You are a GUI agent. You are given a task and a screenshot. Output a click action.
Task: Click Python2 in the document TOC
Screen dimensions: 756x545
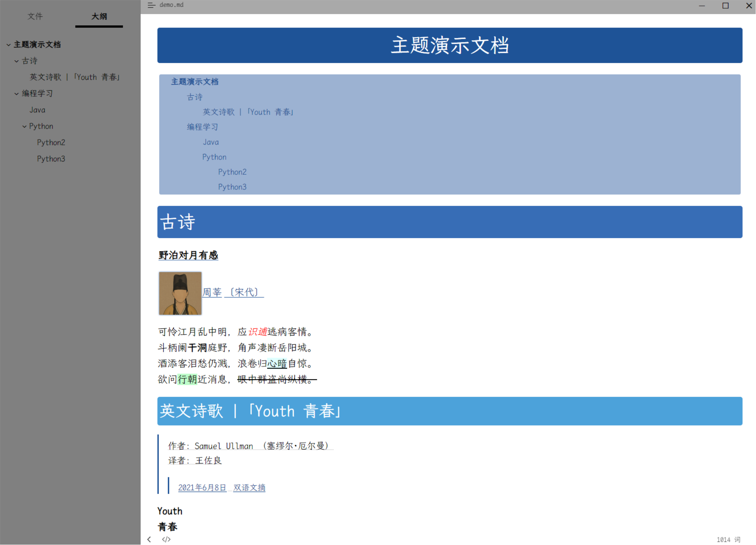(232, 172)
